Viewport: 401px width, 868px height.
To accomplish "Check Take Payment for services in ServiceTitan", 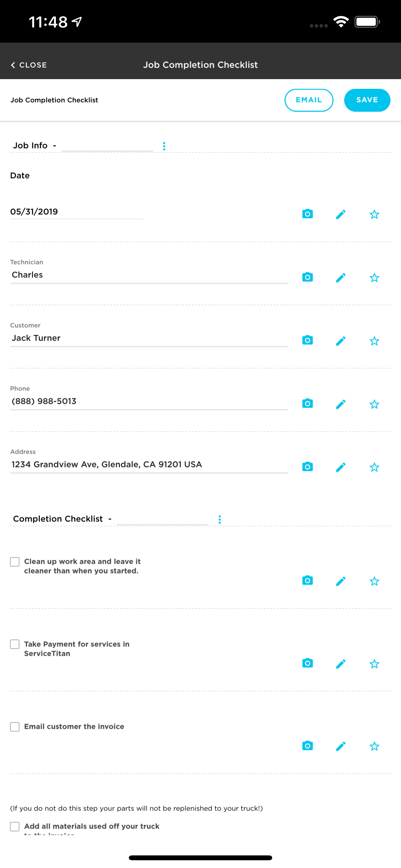I will 15,644.
